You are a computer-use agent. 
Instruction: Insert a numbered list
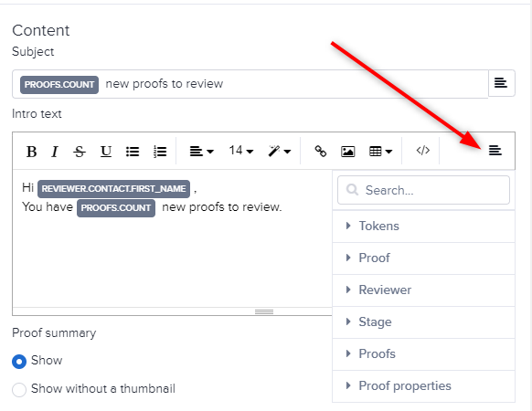(159, 152)
